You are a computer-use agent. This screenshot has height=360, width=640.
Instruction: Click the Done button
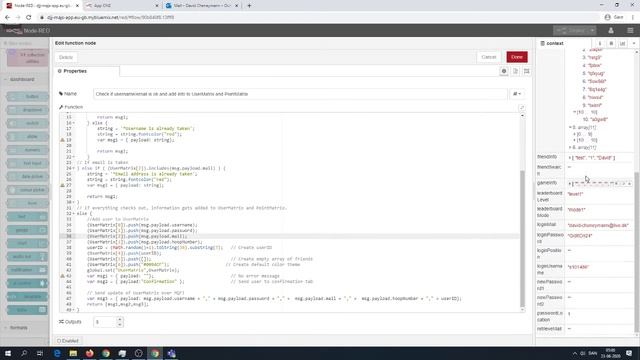click(x=517, y=57)
